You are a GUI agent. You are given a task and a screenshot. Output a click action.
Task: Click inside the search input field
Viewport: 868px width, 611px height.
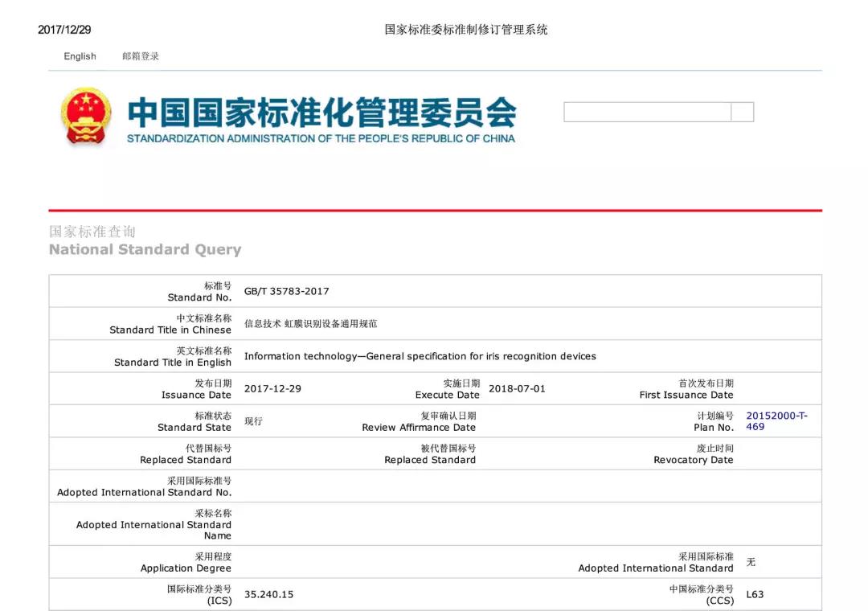647,113
